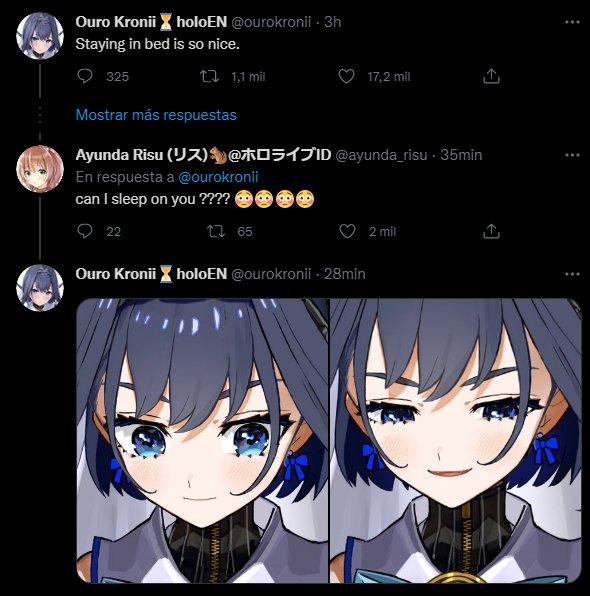The width and height of the screenshot is (590, 596).
Task: Open the left wide-eyed Kronii image
Action: coord(202,441)
